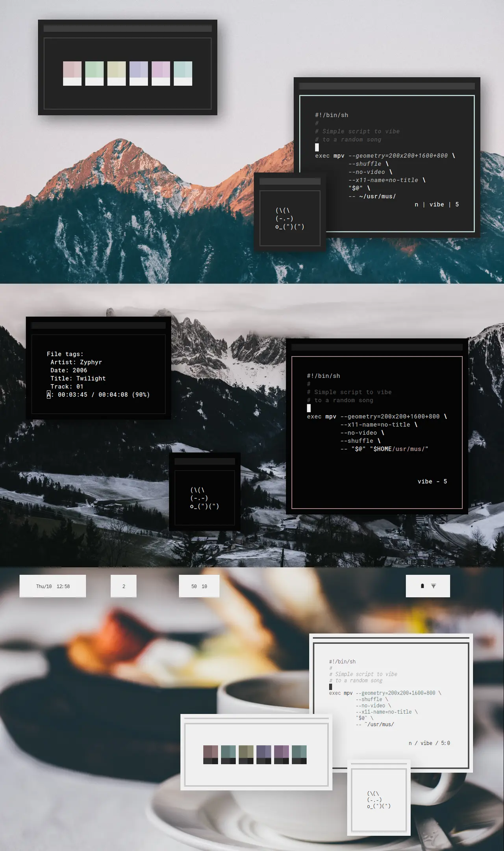Click the title bar of the File tags window
The width and height of the screenshot is (504, 851).
[98, 325]
